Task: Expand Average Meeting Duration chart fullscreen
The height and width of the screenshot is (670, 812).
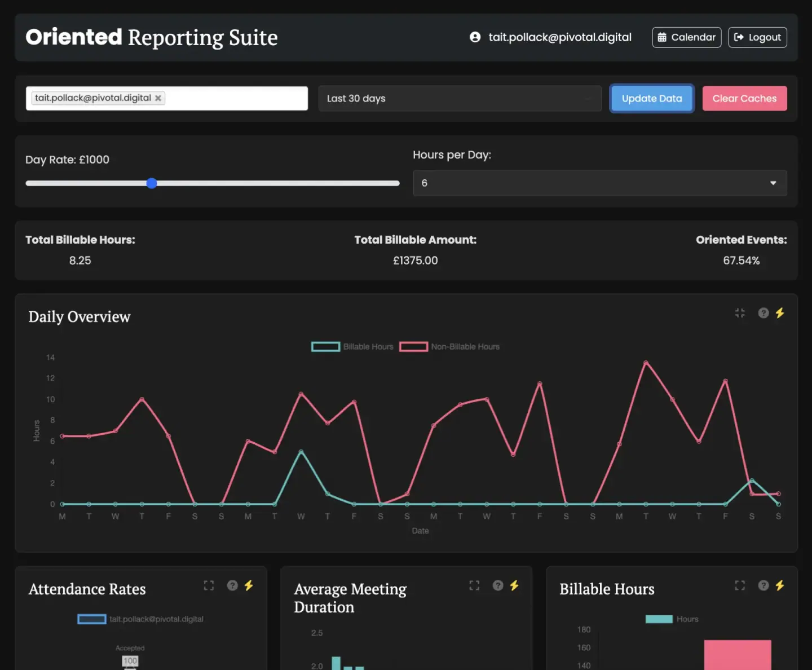Action: (474, 585)
